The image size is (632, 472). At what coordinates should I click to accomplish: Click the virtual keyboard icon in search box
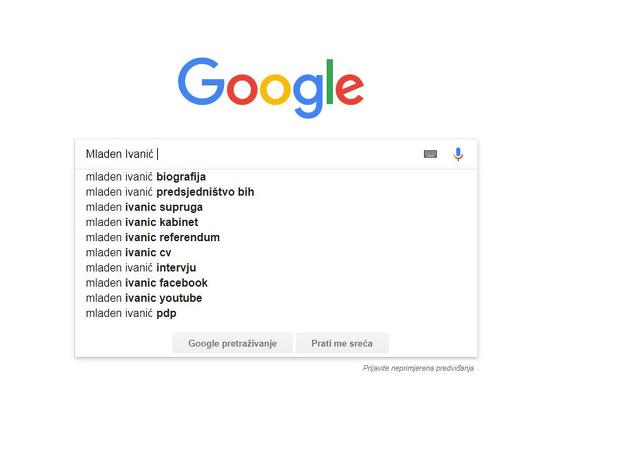[x=430, y=154]
